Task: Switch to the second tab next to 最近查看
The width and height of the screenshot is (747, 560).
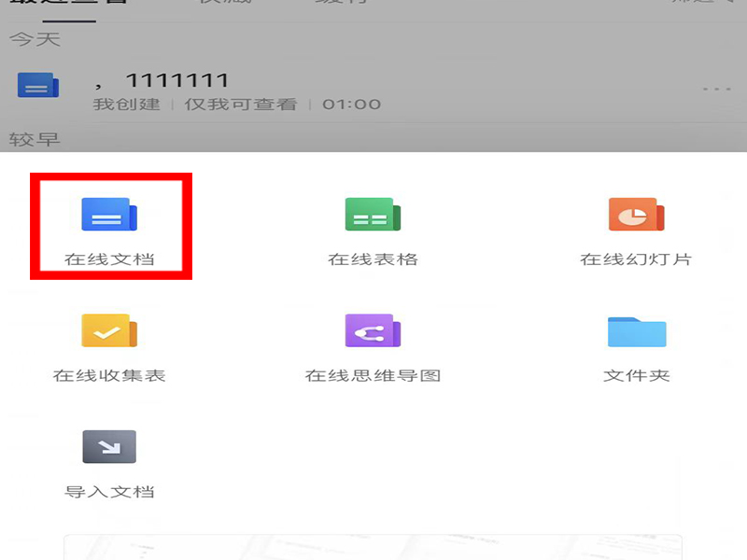Action: 222,3
